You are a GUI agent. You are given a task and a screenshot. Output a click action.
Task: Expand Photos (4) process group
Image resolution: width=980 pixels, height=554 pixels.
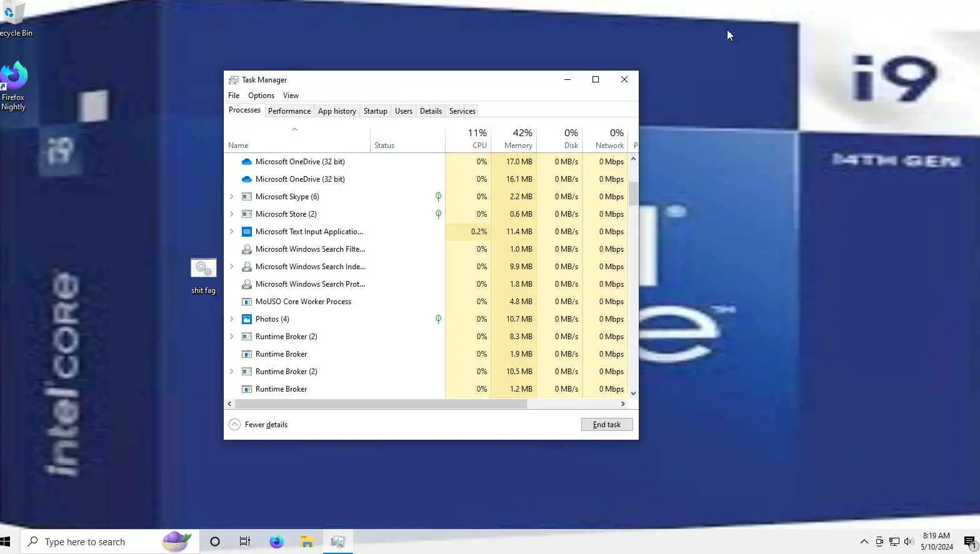pyautogui.click(x=231, y=319)
